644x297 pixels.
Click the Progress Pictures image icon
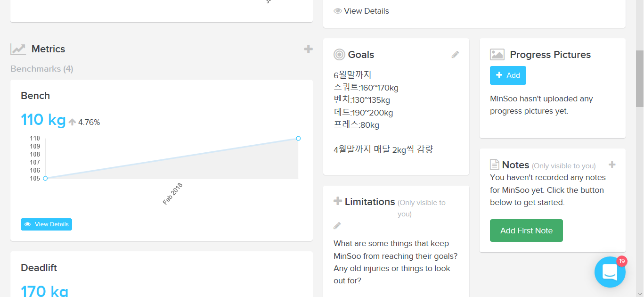[497, 55]
